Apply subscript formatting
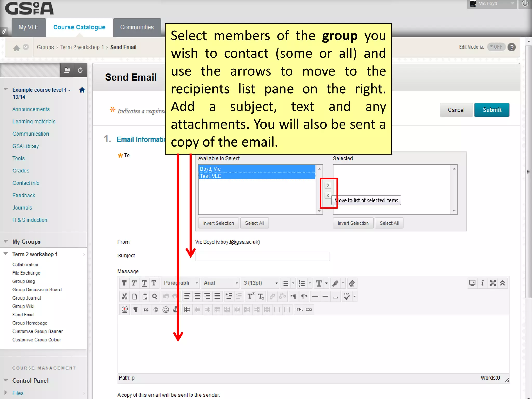Viewport: 532px width, 399px height. point(261,296)
